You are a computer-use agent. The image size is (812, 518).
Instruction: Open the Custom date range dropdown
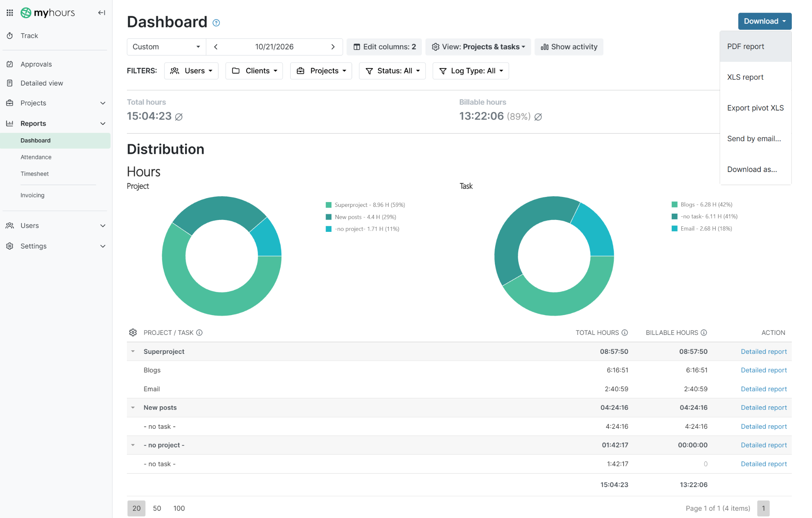point(167,47)
